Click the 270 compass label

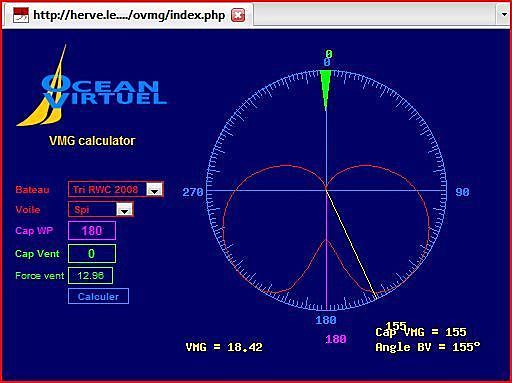coord(193,192)
